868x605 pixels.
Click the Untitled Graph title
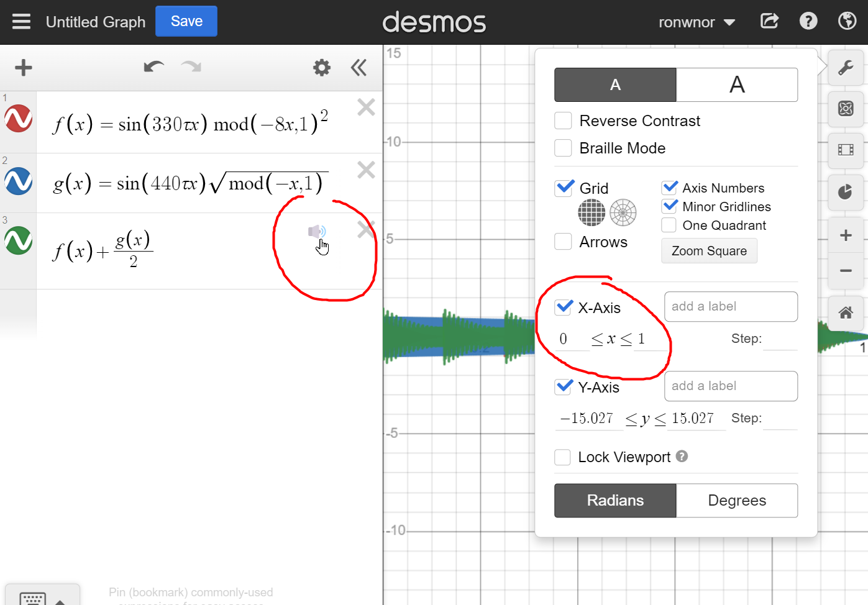(96, 22)
